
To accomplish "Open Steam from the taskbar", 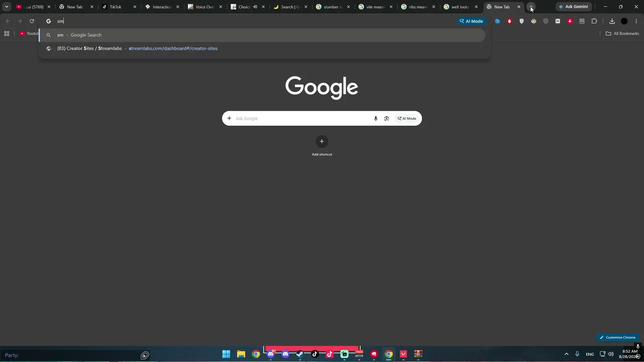I will [x=300, y=354].
